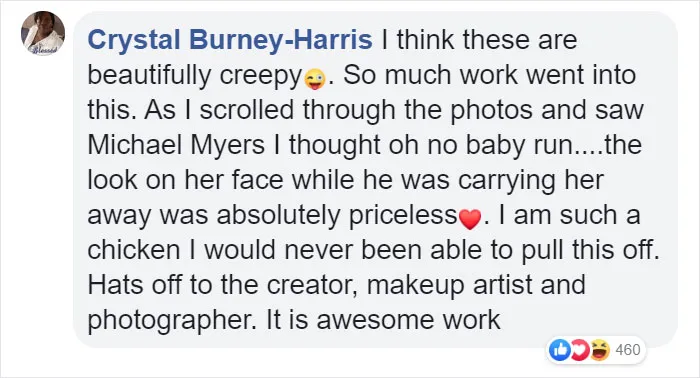Click the red heart emoji after priceless
This screenshot has height=378, width=700.
[x=470, y=219]
